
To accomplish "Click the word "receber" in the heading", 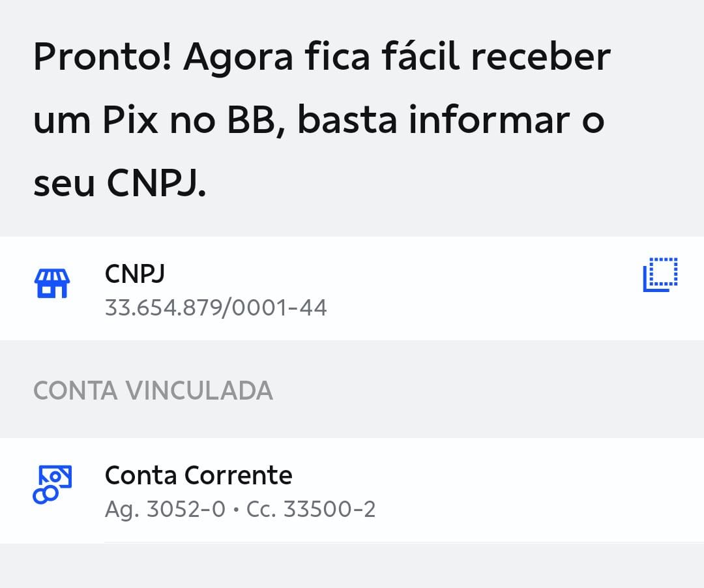I will pyautogui.click(x=540, y=57).
